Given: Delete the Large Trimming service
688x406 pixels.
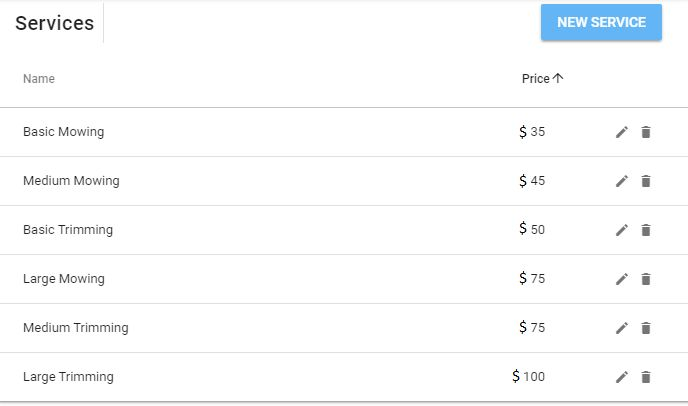Looking at the screenshot, I should click(x=646, y=377).
